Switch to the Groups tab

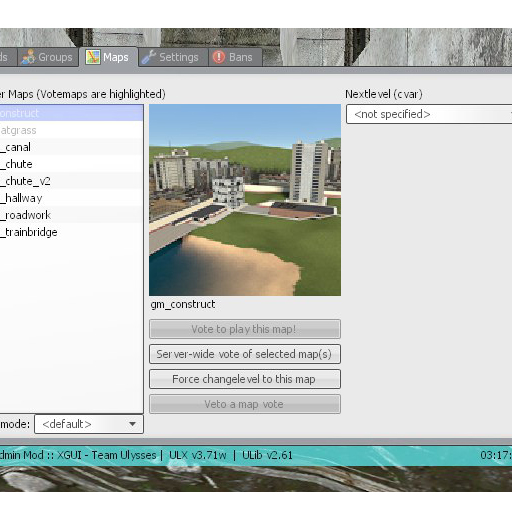pyautogui.click(x=48, y=57)
